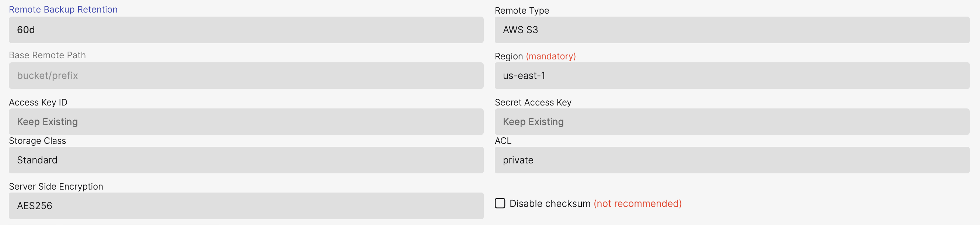Screen dimensions: 980x225
Task: Click the Storage Class label
Action: click(x=37, y=141)
